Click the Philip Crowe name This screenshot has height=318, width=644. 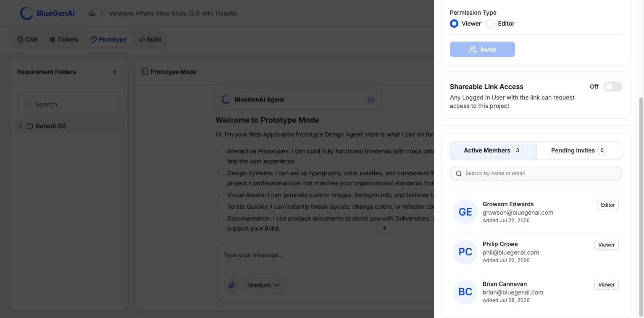pos(500,244)
